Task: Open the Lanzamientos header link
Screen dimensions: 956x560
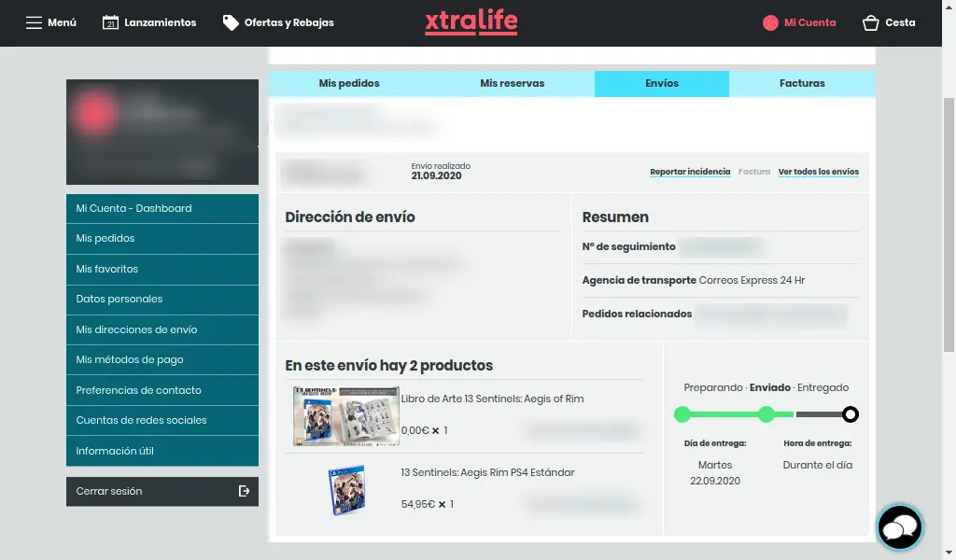Action: coord(161,22)
